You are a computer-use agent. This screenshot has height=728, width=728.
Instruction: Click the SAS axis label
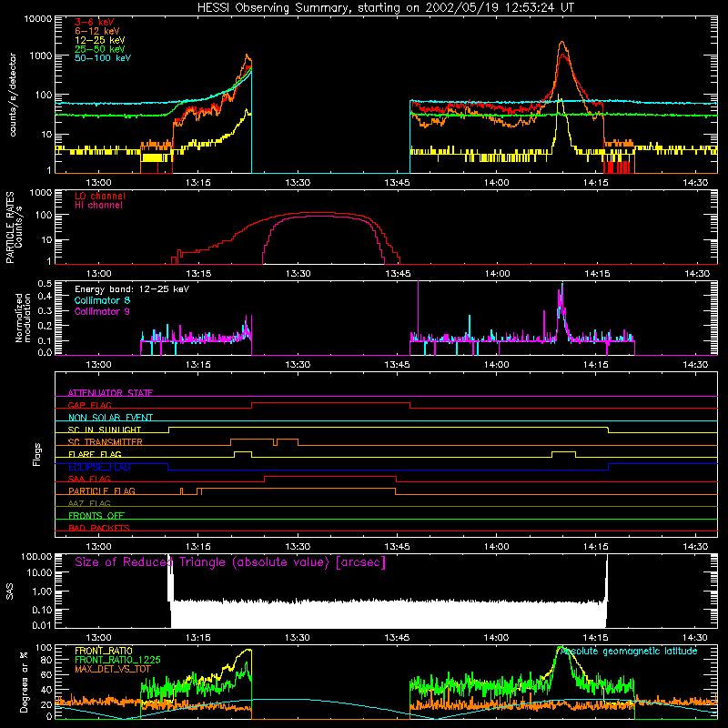pos(9,591)
